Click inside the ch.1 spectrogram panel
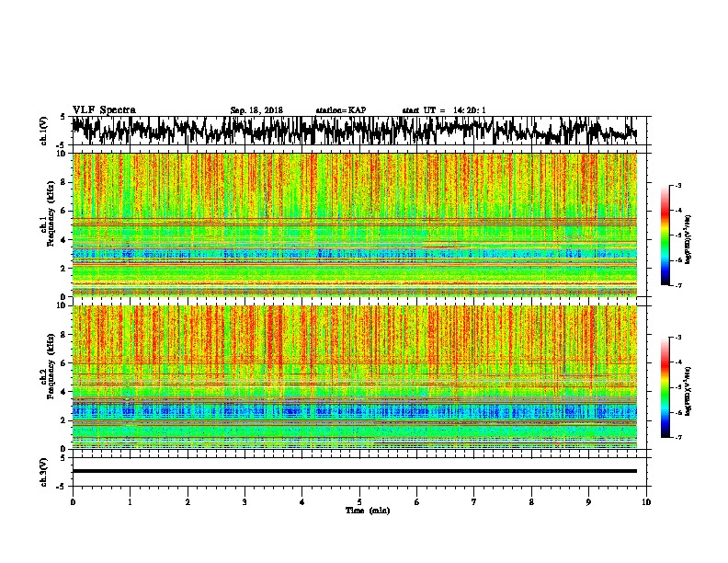Screen dimensions: 728x563 354,224
